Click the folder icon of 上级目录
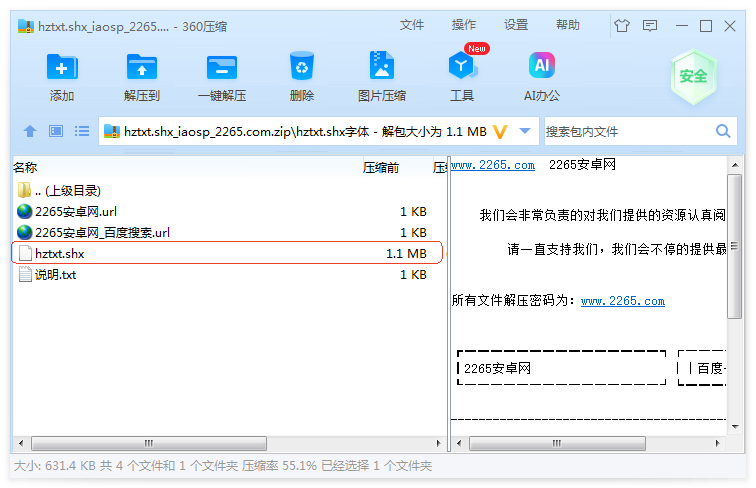Viewport: 756px width, 488px height. coord(24,190)
